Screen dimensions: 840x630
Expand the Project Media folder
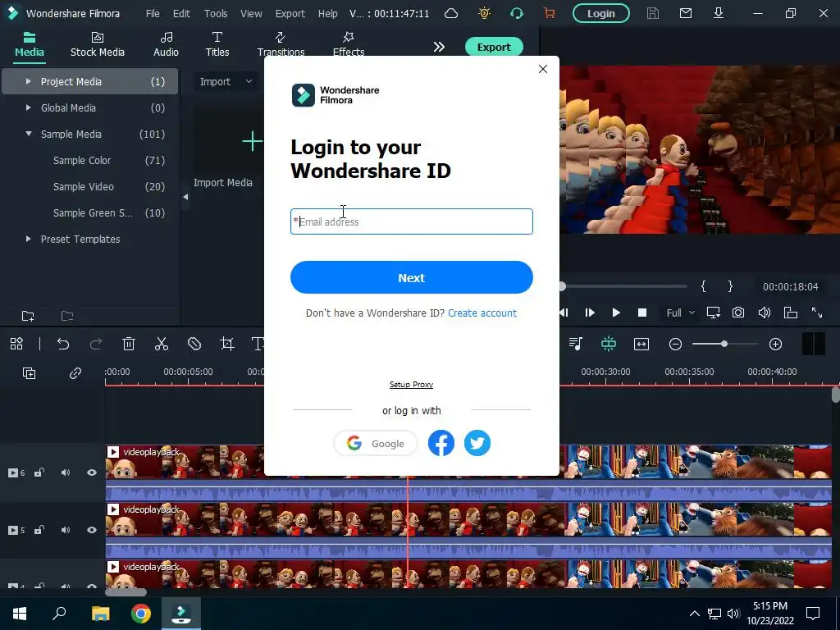click(29, 81)
